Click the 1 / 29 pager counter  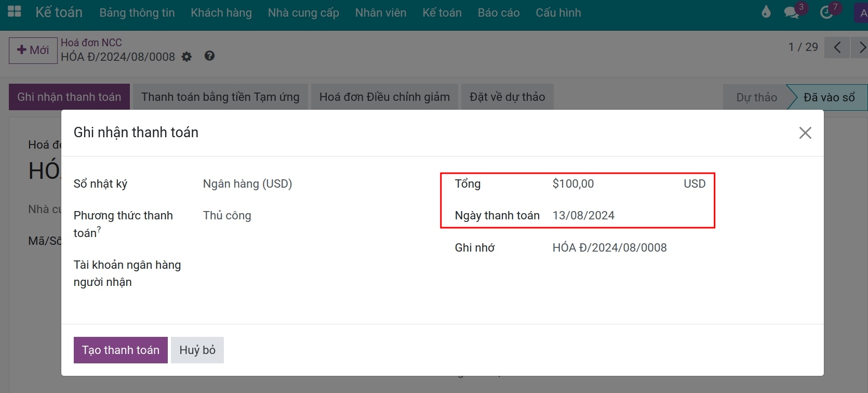803,47
